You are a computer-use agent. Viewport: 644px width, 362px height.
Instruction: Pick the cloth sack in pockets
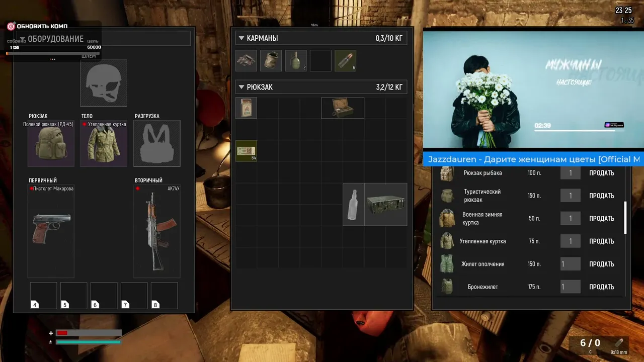point(271,60)
